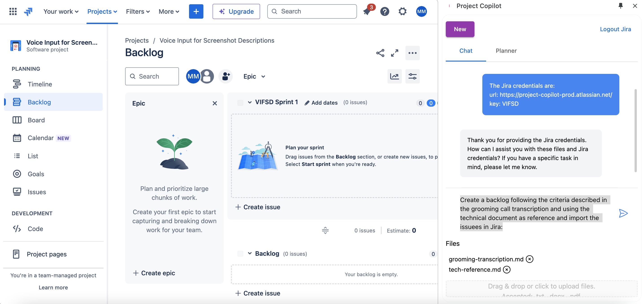
Task: Click the Jira logo icon
Action: tap(28, 11)
